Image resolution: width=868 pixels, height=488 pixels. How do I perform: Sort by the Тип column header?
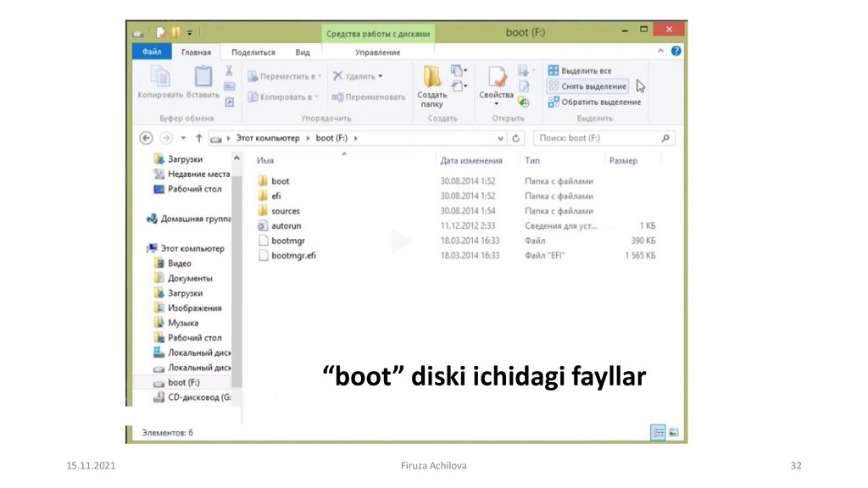click(x=532, y=160)
